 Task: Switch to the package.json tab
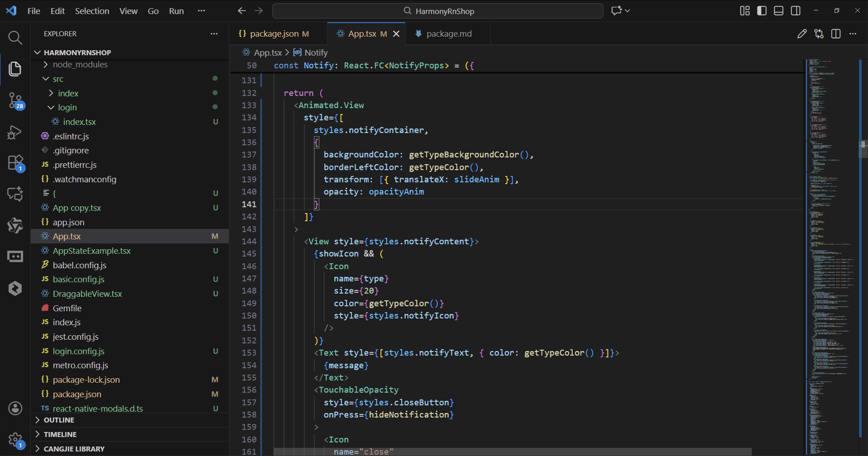[x=274, y=34]
